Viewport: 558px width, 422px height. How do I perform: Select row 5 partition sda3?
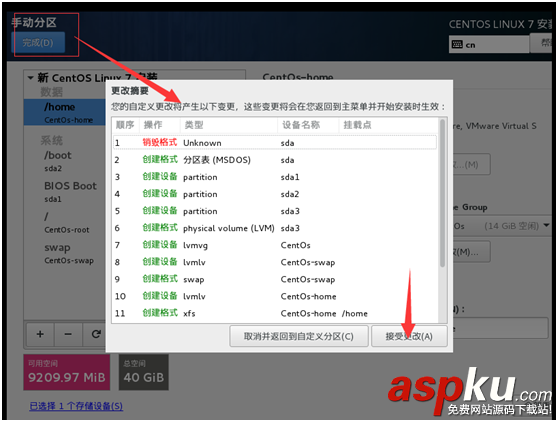point(275,211)
